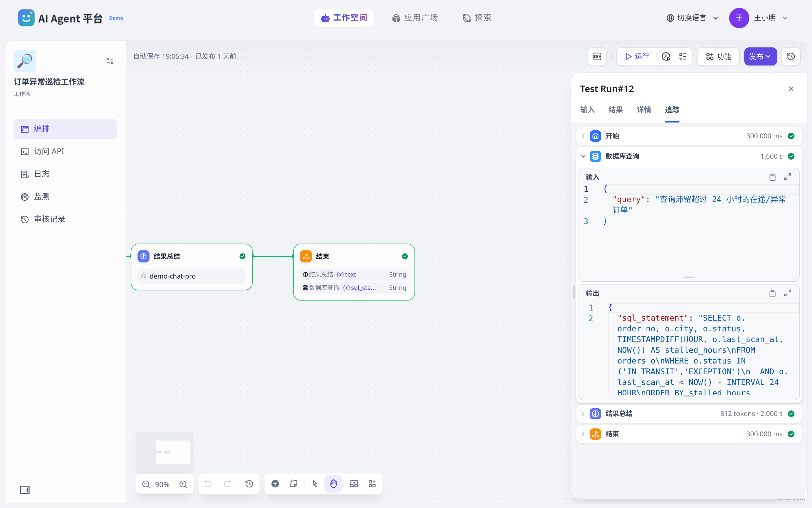Open the 功能 features button

pos(718,56)
